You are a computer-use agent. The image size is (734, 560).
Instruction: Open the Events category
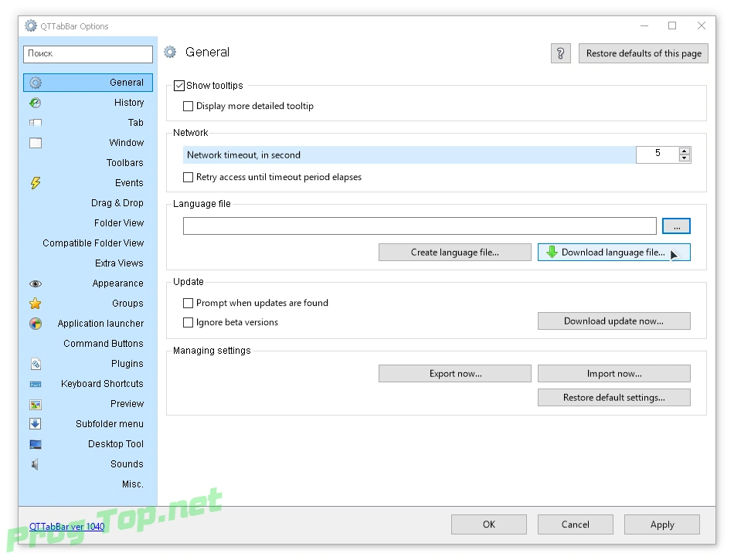click(88, 183)
